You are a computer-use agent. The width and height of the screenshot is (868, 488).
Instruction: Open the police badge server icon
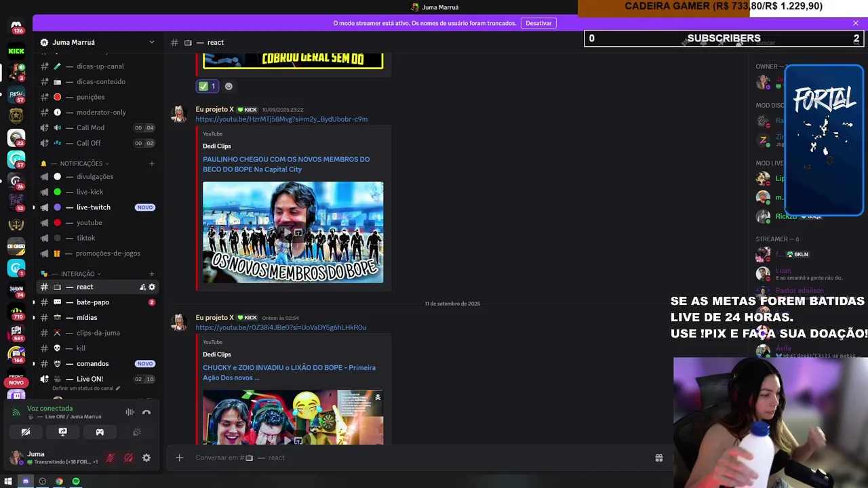[x=16, y=116]
